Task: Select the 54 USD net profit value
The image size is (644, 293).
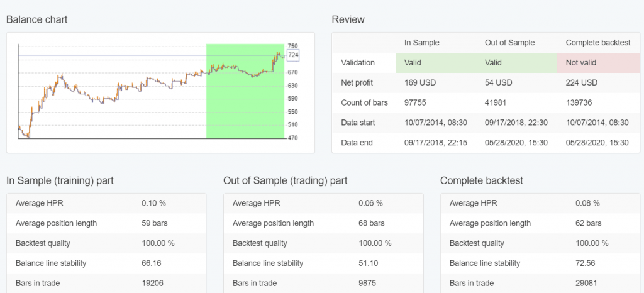Action: (499, 83)
